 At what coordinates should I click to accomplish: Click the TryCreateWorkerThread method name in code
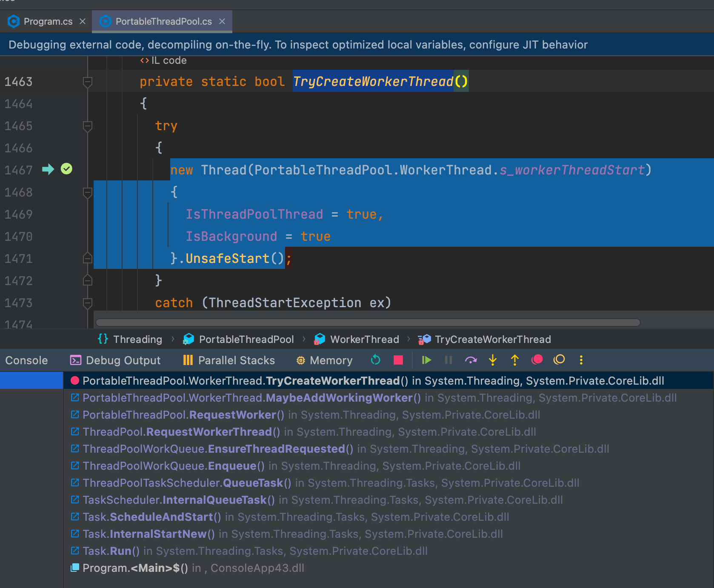pos(373,81)
